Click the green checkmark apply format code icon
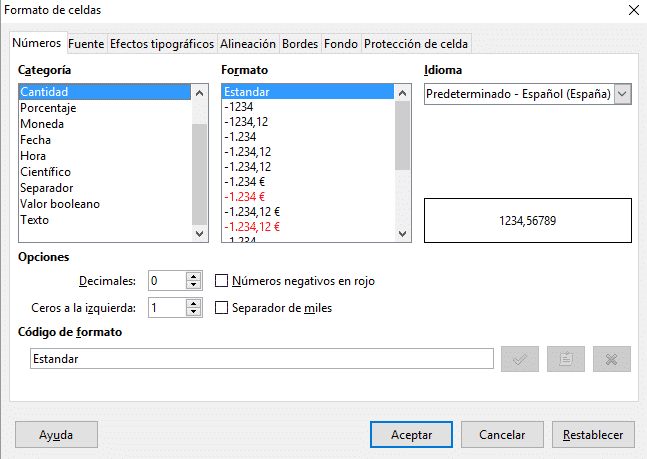Image resolution: width=647 pixels, height=459 pixels. (x=519, y=359)
